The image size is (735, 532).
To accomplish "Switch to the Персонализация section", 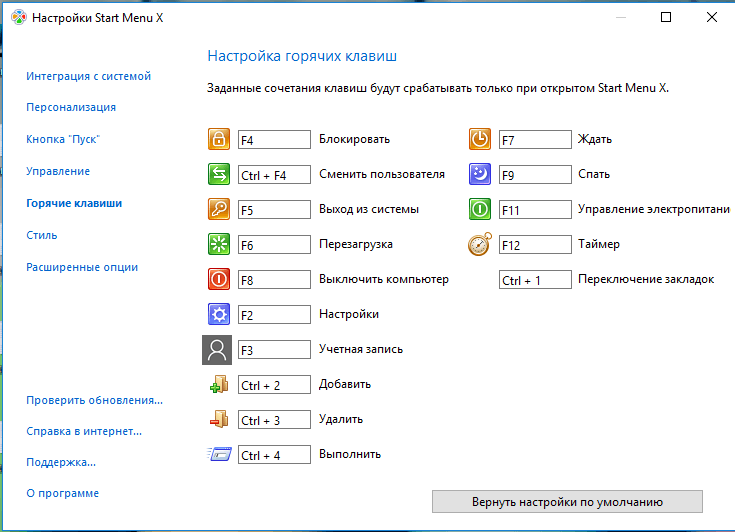I will tap(71, 108).
